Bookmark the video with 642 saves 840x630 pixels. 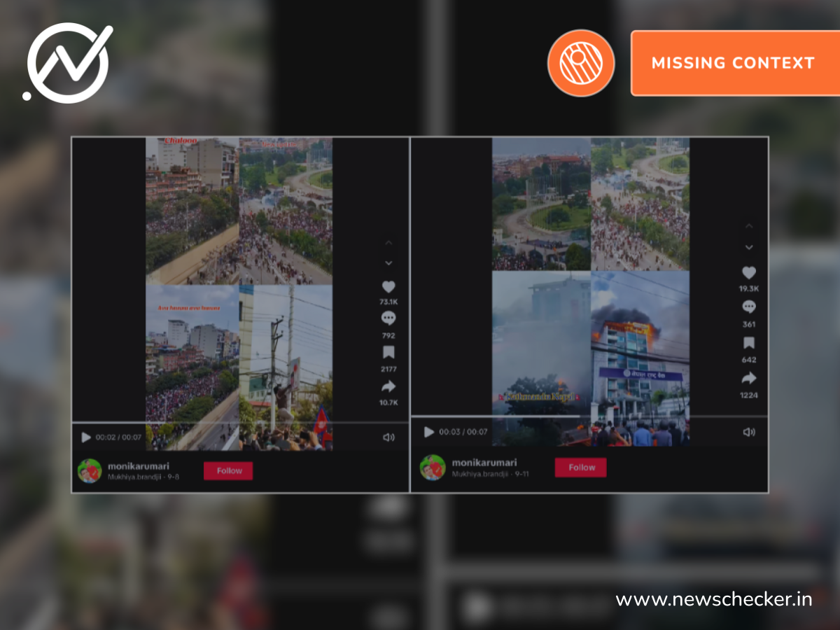pos(748,343)
